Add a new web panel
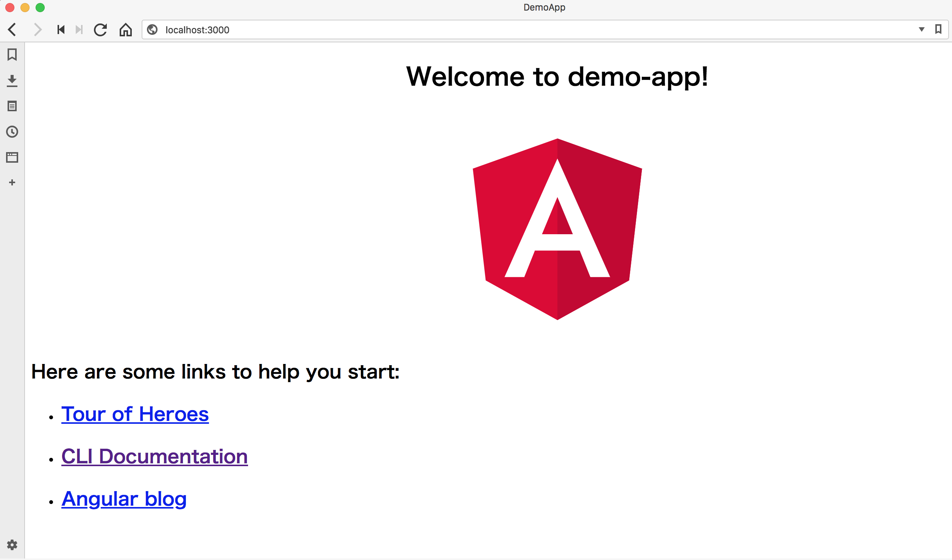The width and height of the screenshot is (952, 560). (x=12, y=182)
